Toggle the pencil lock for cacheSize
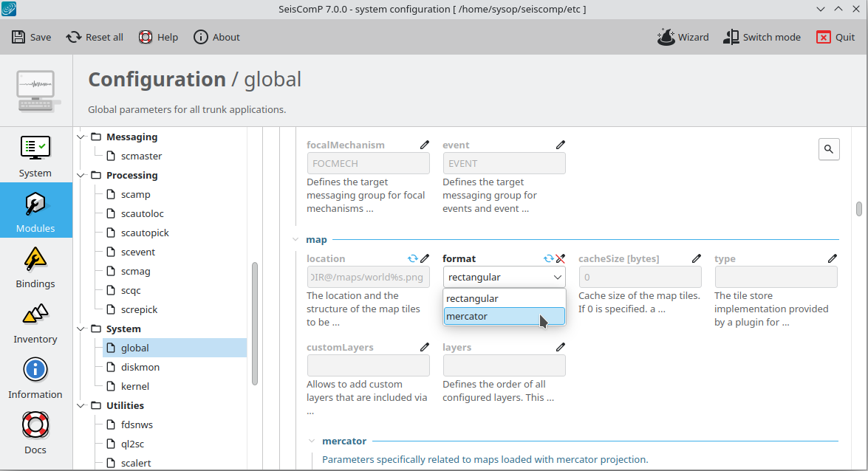Screen dimensions: 868x471 point(697,259)
